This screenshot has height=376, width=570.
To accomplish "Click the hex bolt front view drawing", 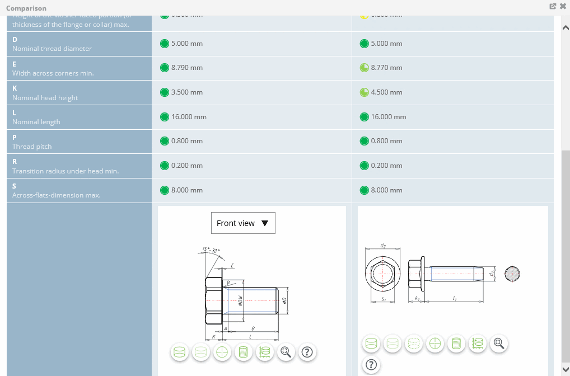I will click(244, 294).
